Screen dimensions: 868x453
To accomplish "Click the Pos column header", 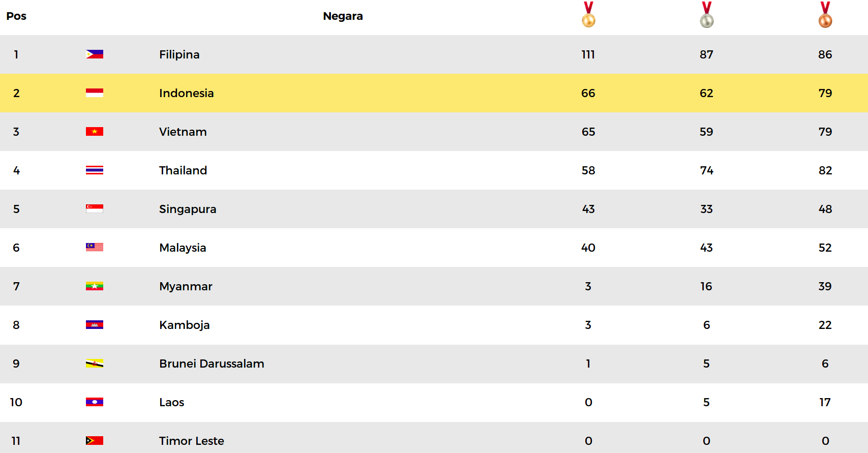I will click(16, 16).
